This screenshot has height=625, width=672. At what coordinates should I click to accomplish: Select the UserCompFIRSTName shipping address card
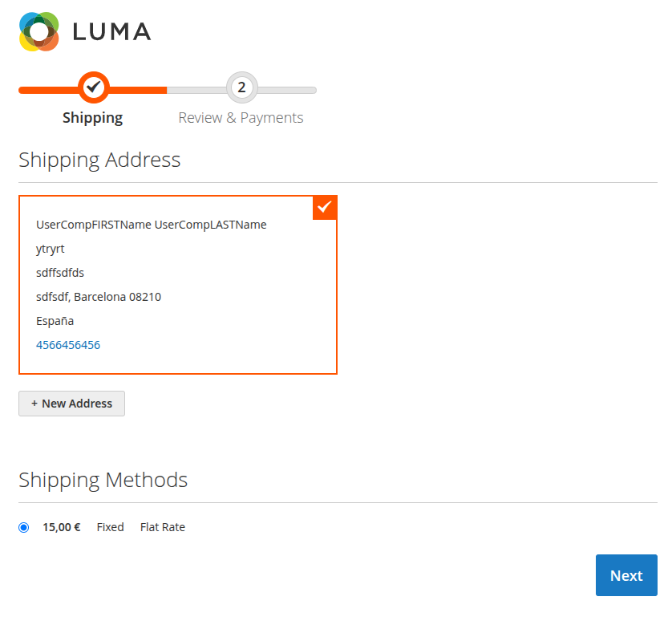tap(177, 285)
